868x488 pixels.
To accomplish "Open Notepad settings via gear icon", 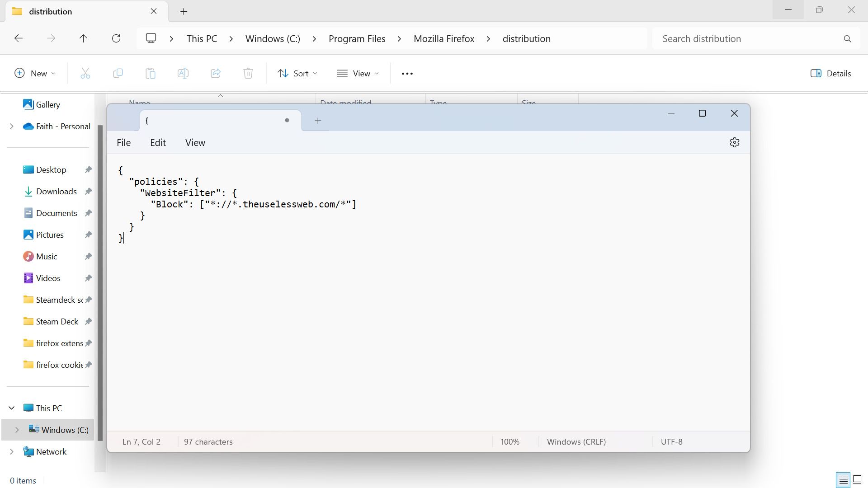I will tap(734, 142).
